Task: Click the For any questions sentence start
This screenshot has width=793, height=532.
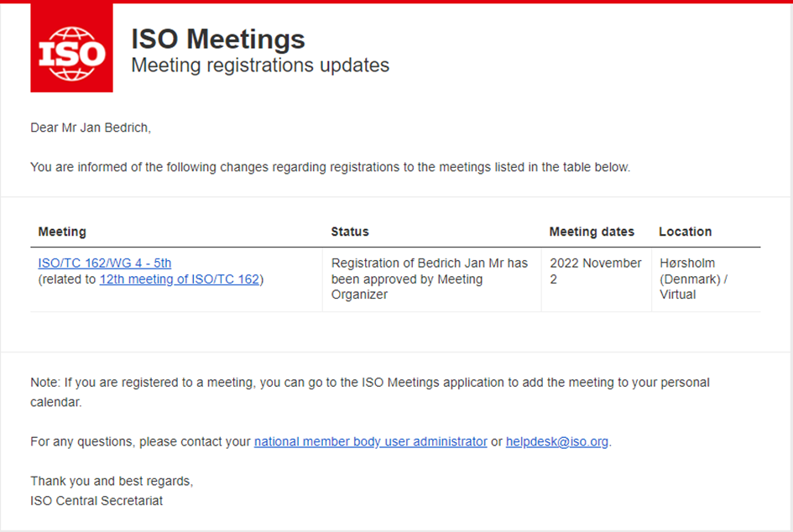Action: pos(84,441)
